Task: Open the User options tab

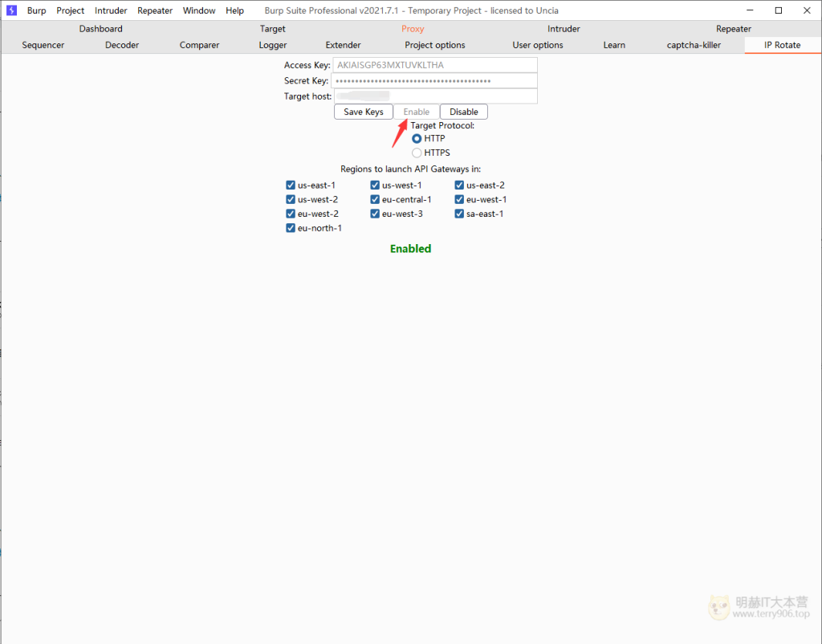Action: point(537,45)
